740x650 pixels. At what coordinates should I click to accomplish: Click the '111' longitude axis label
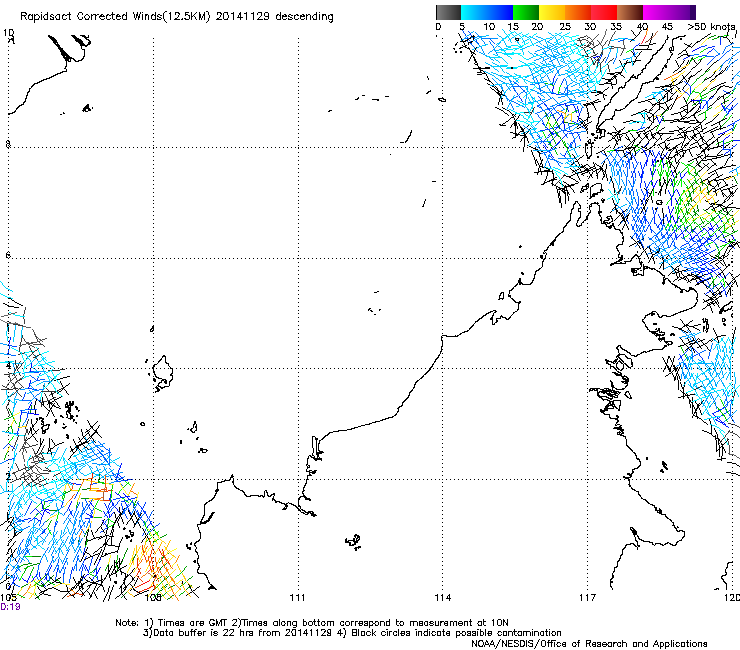(x=297, y=598)
